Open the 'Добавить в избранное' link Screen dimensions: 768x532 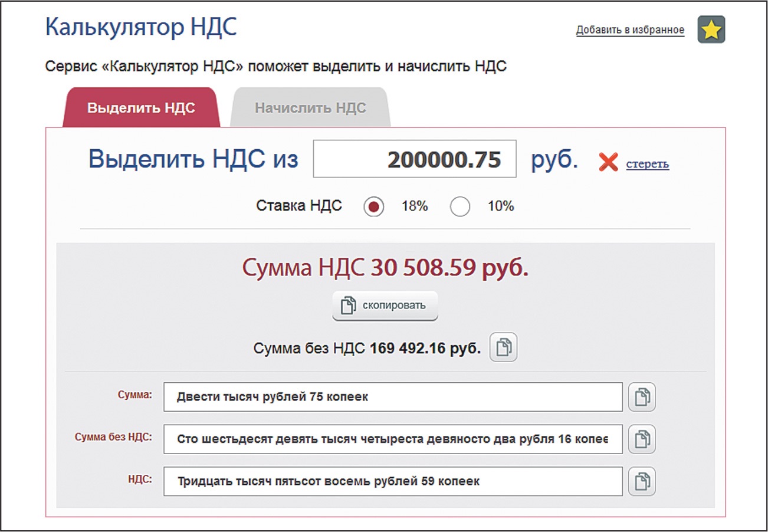tap(630, 30)
